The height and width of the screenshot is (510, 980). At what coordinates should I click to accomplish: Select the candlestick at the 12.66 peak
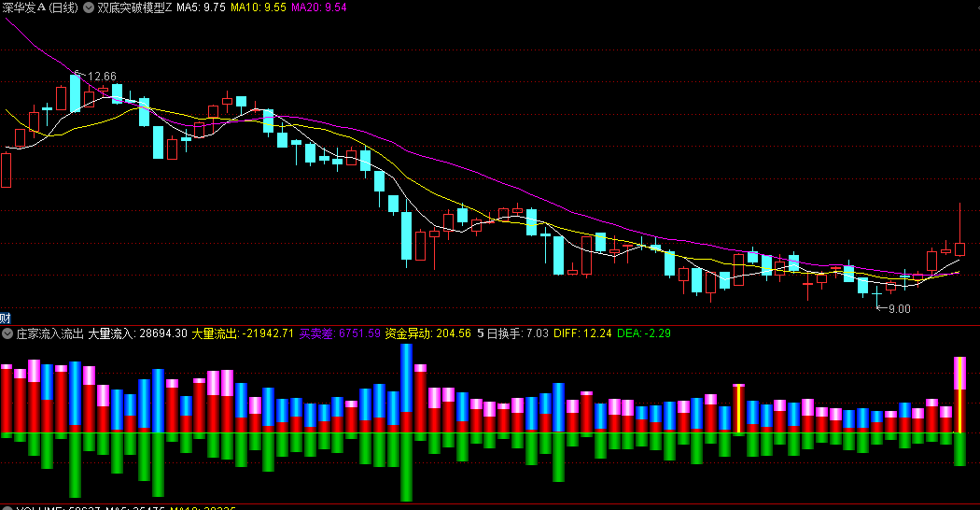point(75,92)
